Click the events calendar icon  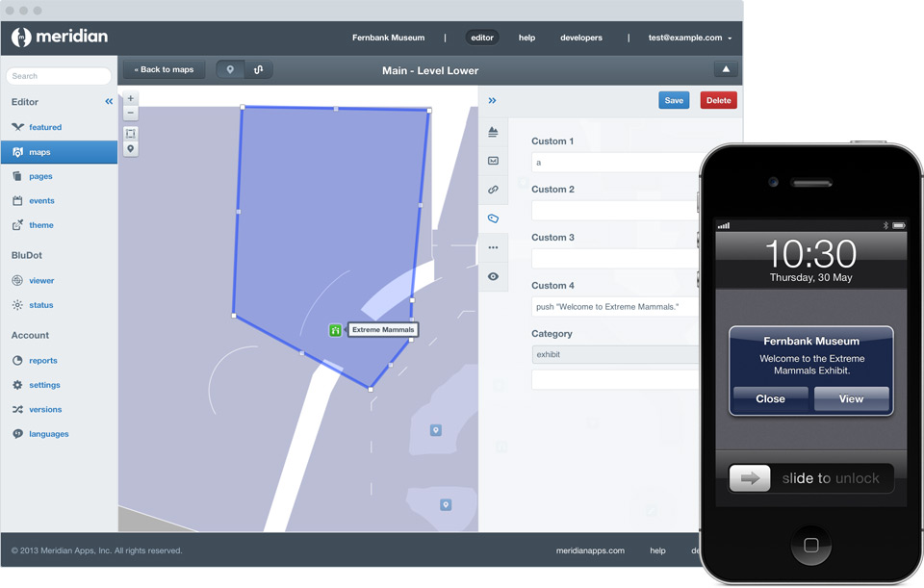pos(17,201)
